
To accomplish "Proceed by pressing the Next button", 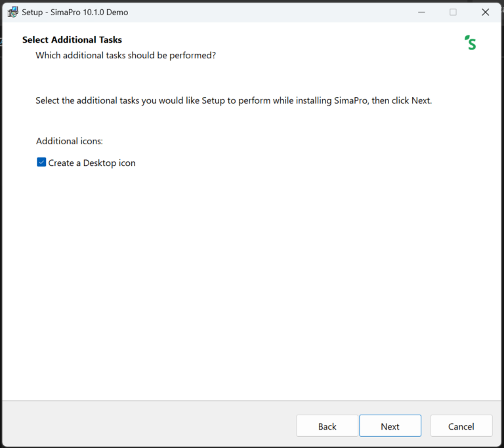I will click(x=390, y=426).
